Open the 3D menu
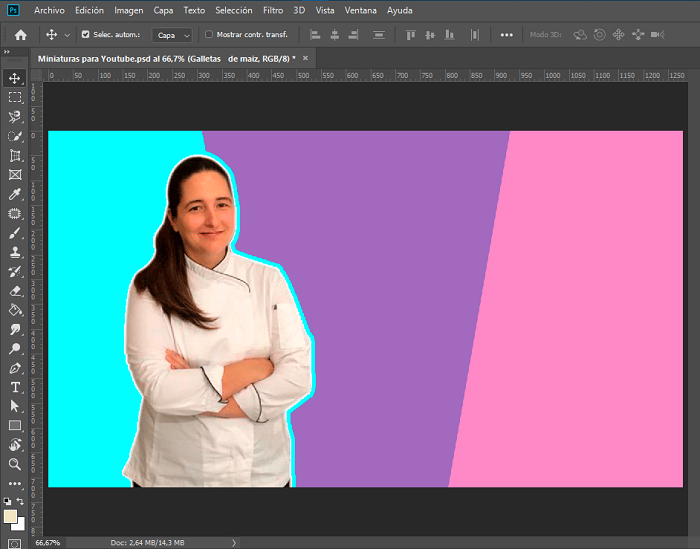This screenshot has width=700, height=549. (x=299, y=10)
